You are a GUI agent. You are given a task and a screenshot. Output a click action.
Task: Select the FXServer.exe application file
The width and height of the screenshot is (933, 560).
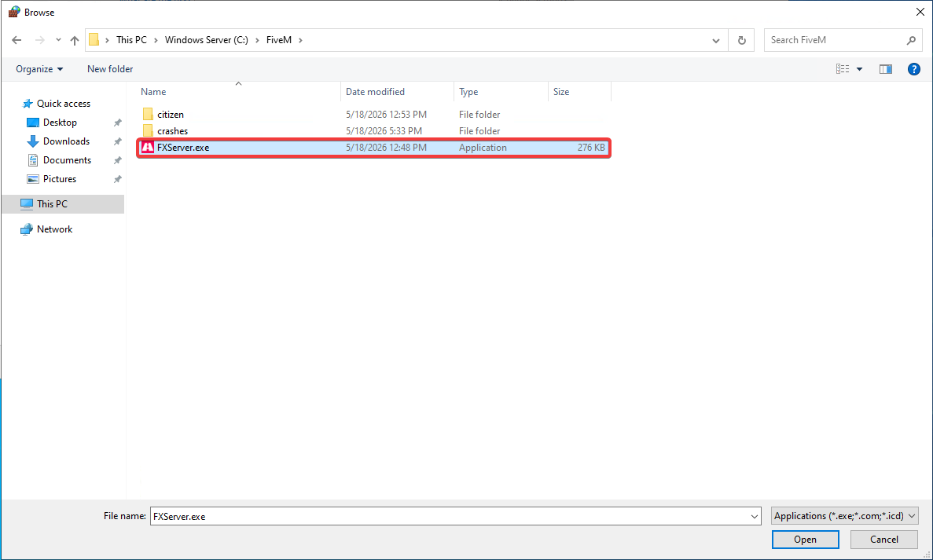coord(373,148)
